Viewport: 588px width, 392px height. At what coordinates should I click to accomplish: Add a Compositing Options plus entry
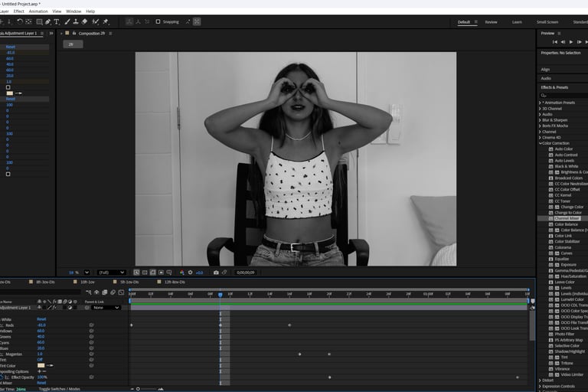(39, 371)
